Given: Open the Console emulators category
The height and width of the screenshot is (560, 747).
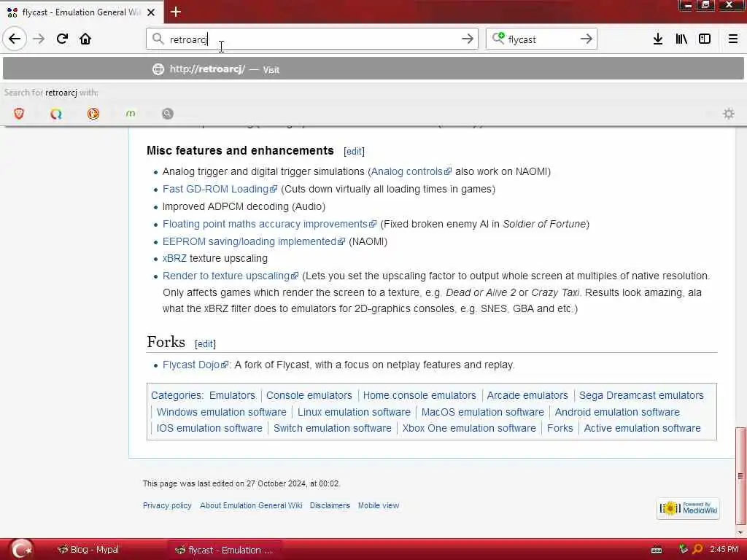Looking at the screenshot, I should click(309, 395).
